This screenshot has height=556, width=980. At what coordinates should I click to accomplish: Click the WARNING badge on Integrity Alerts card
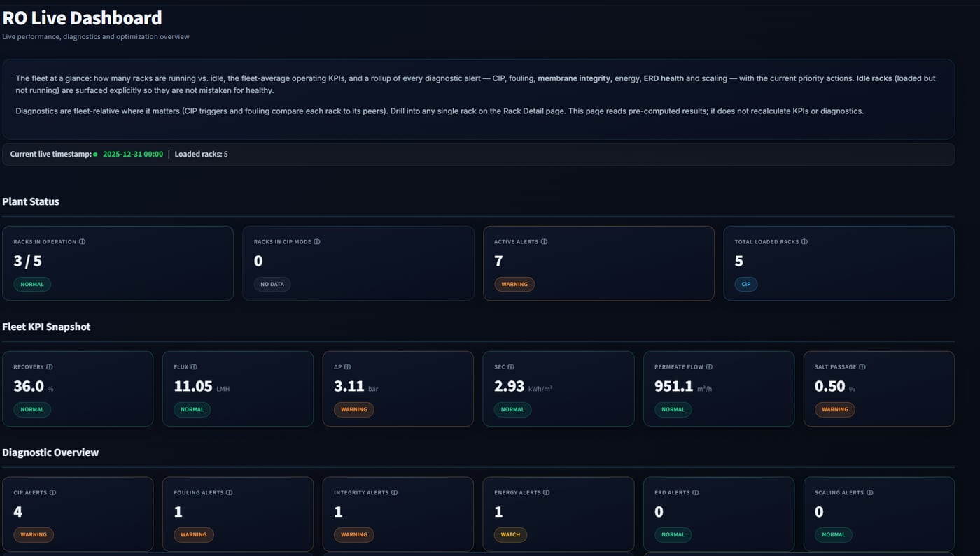coord(353,535)
